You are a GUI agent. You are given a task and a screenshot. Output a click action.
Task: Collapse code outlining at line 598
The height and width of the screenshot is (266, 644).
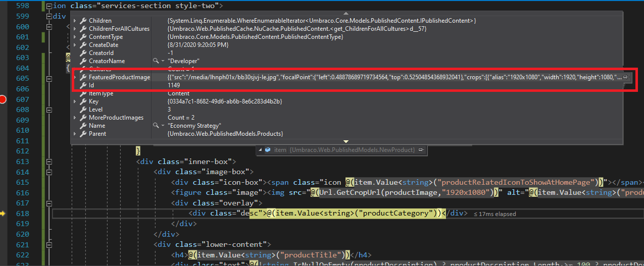pos(49,7)
